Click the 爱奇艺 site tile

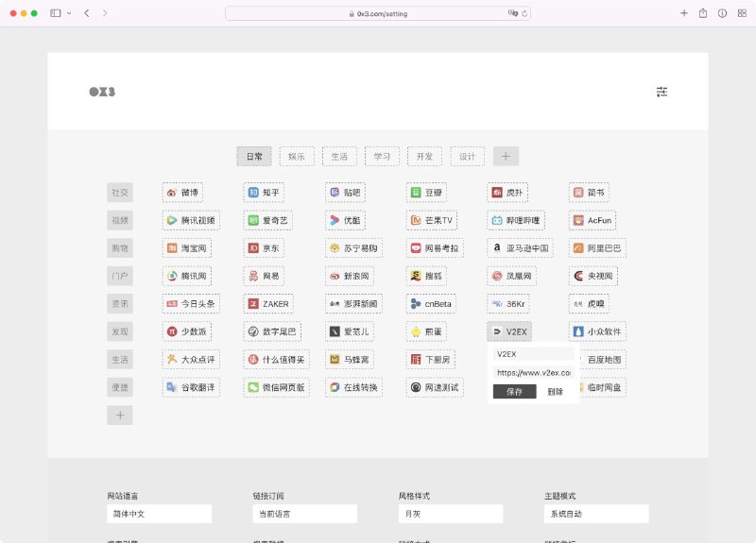pyautogui.click(x=268, y=221)
